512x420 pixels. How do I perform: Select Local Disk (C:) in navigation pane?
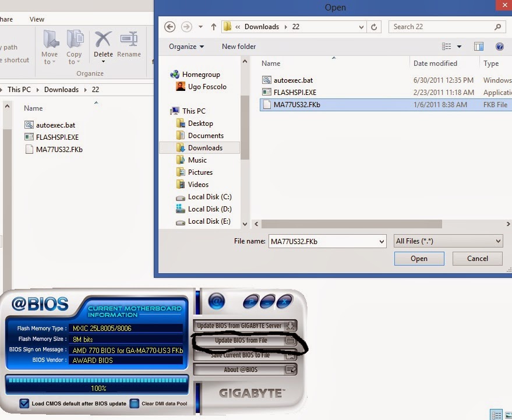[x=204, y=197]
